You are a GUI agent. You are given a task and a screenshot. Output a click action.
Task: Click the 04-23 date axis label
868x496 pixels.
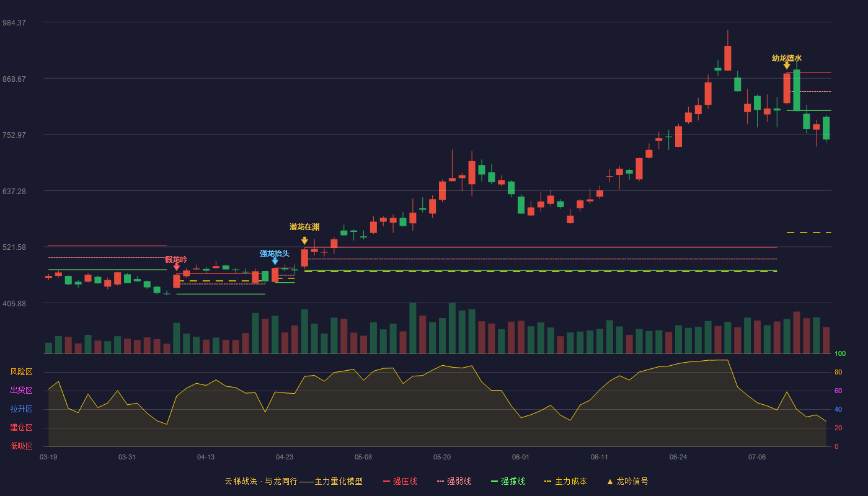pos(285,457)
